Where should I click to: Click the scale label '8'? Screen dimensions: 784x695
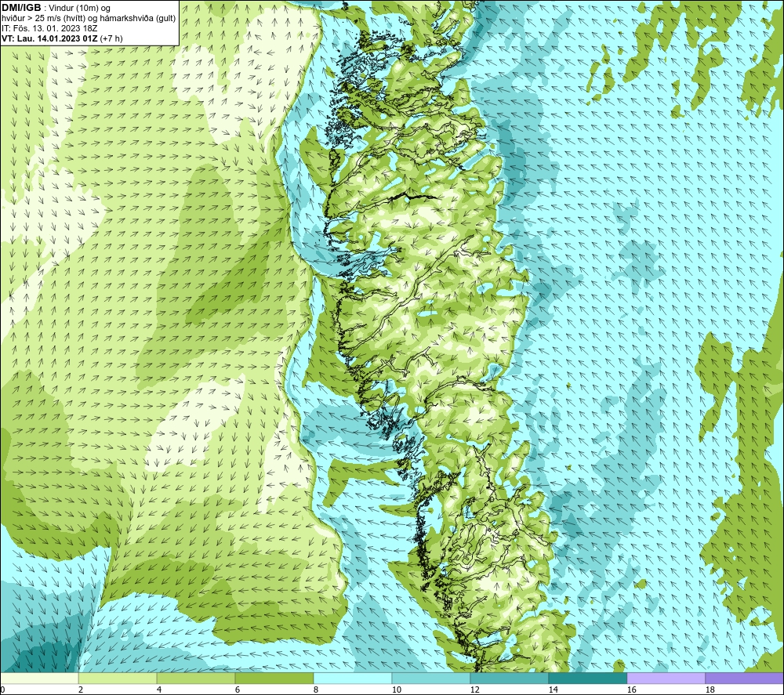click(316, 690)
